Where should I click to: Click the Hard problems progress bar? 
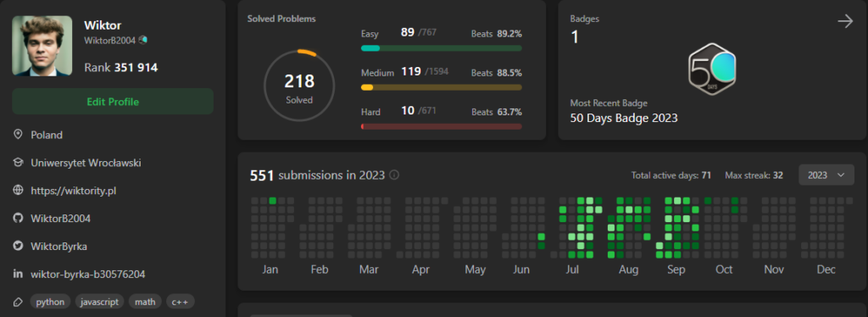(441, 126)
